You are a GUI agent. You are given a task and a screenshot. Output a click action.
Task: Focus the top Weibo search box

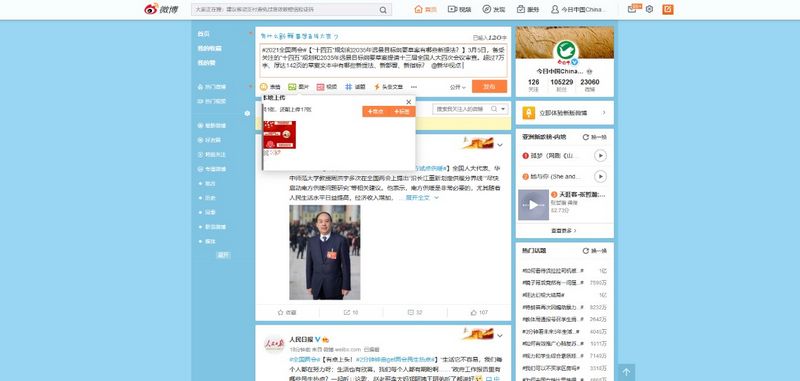click(x=291, y=10)
